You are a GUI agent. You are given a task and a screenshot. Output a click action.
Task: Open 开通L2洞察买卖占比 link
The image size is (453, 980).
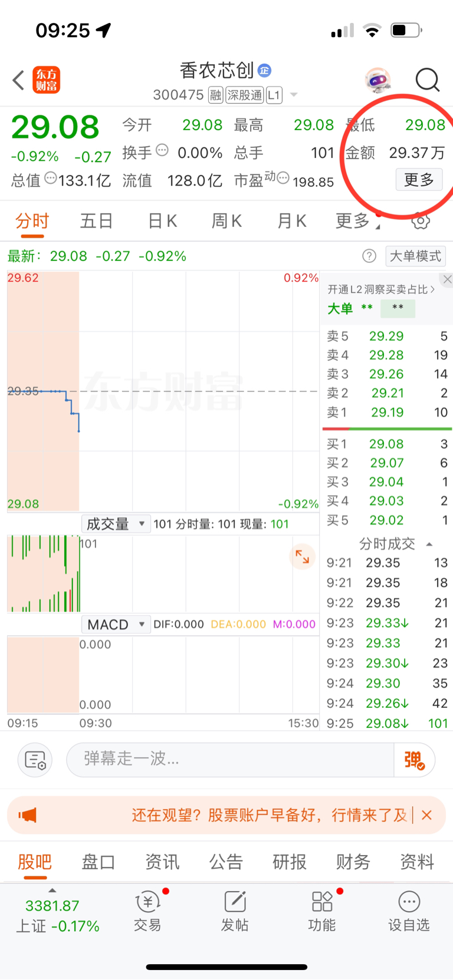click(381, 289)
